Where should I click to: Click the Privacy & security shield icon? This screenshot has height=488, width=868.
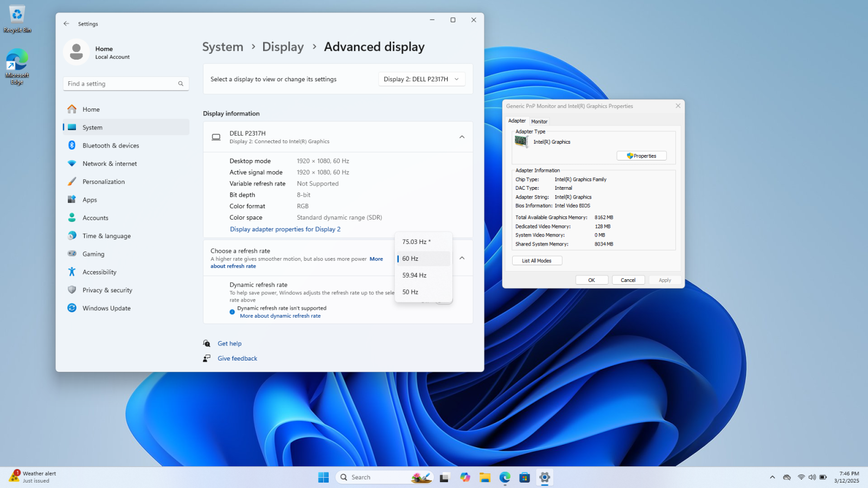click(x=72, y=290)
